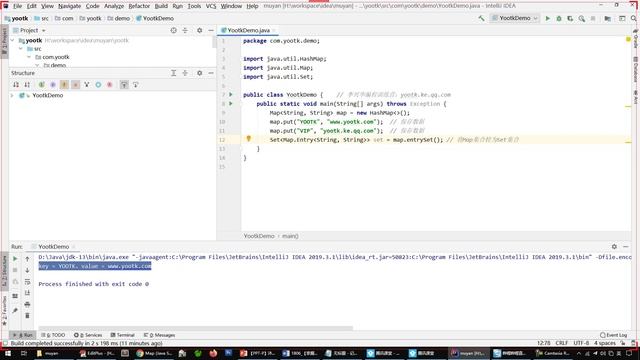Click the 4 spaces indent indicator
The height and width of the screenshot is (360, 640).
click(605, 343)
